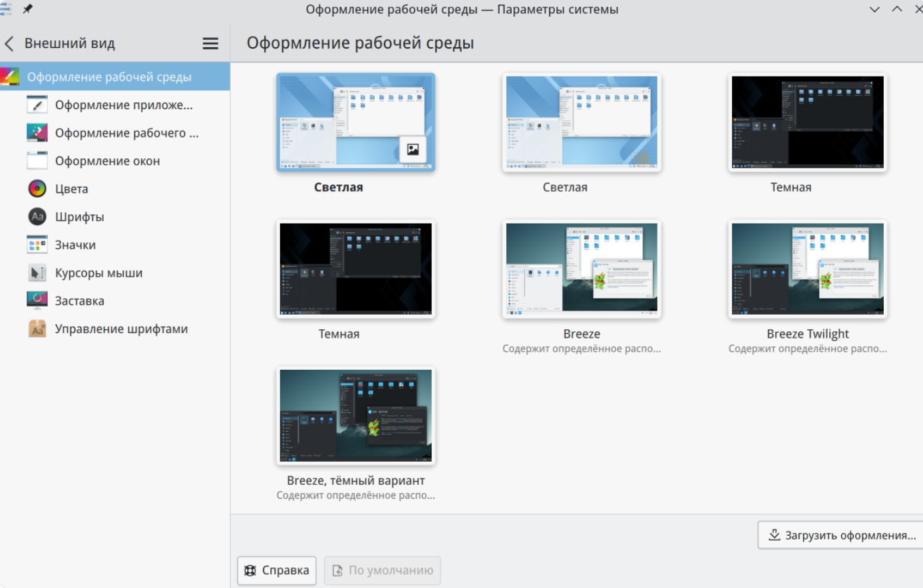The image size is (923, 588).
Task: Click the Справка button
Action: click(277, 570)
